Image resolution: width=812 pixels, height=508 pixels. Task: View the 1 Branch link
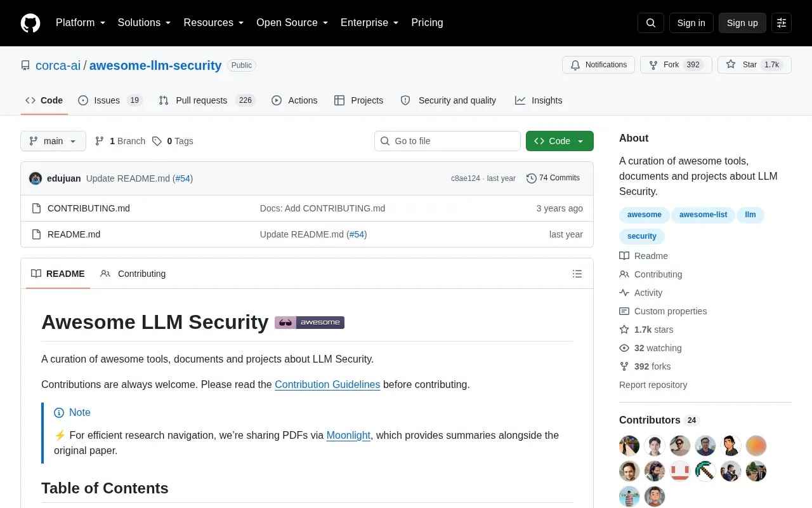(x=121, y=141)
